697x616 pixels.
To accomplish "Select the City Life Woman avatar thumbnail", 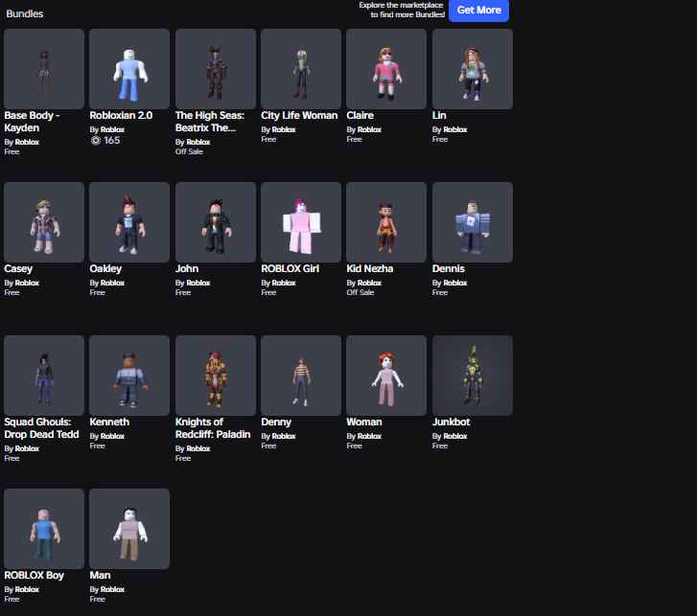I will coord(301,69).
